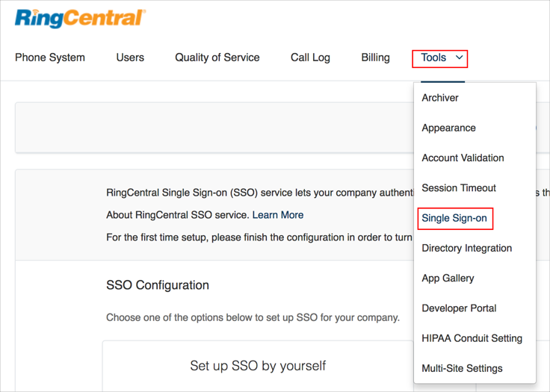Select HIPAA Conduit Setting
Image resolution: width=550 pixels, height=392 pixels.
click(472, 338)
